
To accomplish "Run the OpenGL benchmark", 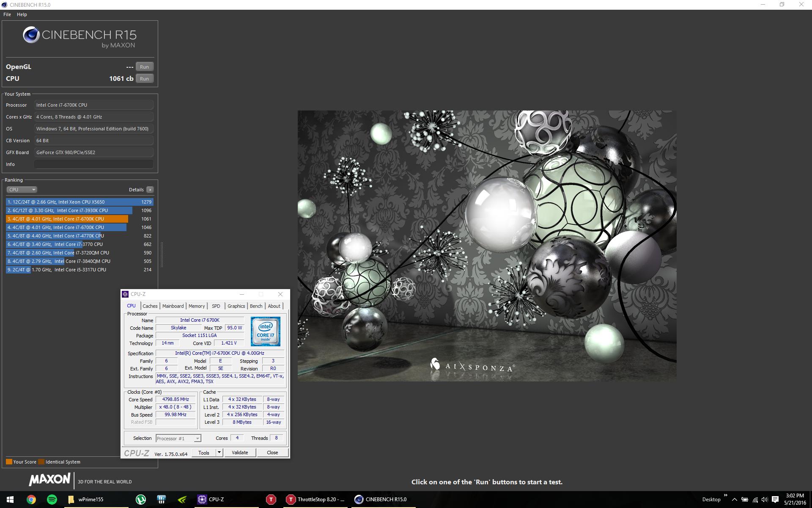I will [x=144, y=67].
